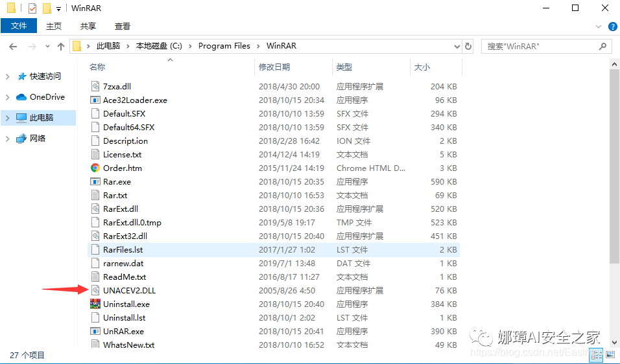Click the Ace32Loader.exe application icon
The height and width of the screenshot is (364, 620).
(95, 100)
